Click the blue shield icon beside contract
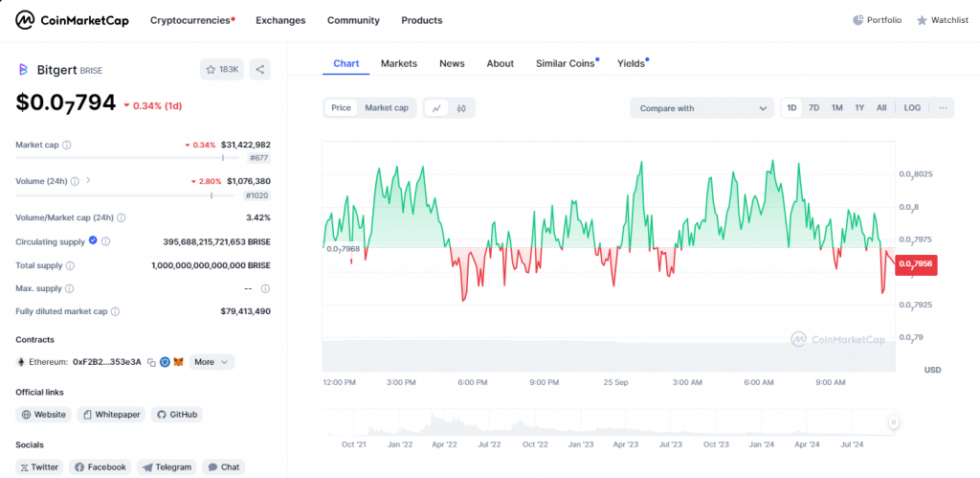 tap(165, 362)
